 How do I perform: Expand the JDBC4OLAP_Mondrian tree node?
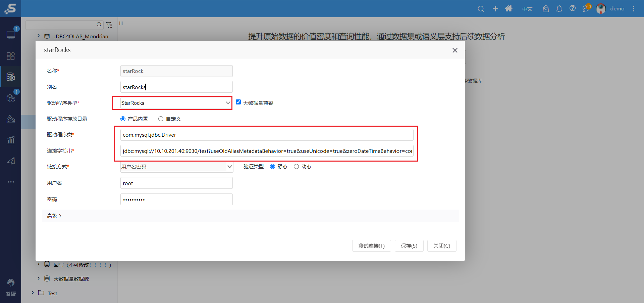tap(38, 36)
